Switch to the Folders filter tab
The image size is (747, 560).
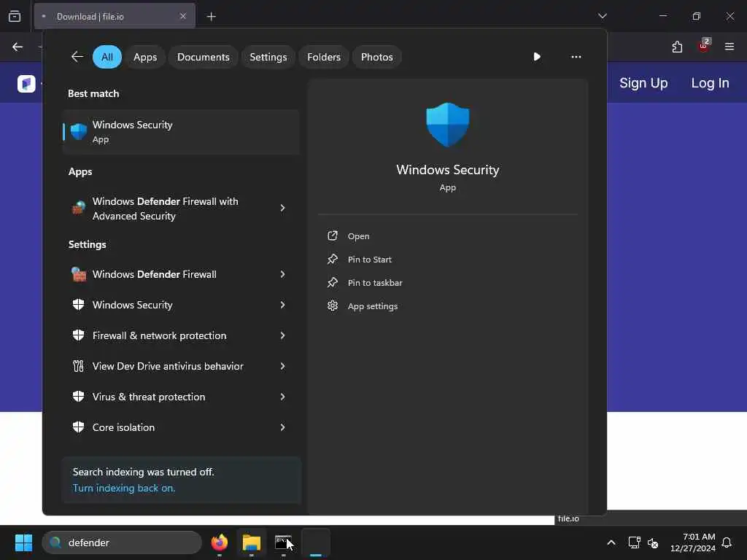click(x=324, y=57)
